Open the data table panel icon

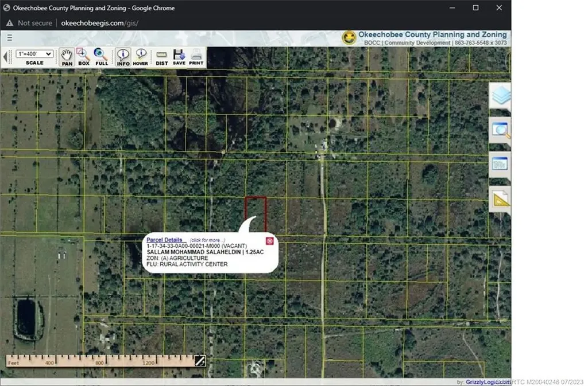pyautogui.click(x=499, y=164)
